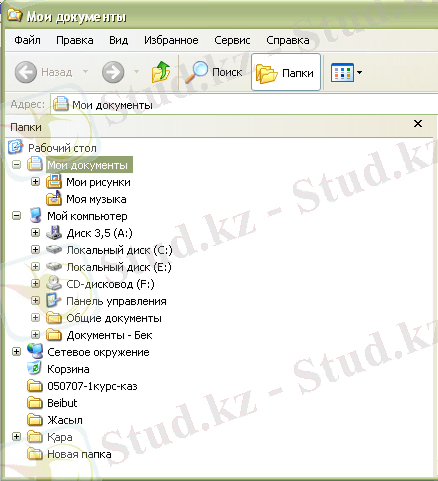Select the CD-дисковод (F:) drive icon
The image size is (438, 481).
[53, 284]
